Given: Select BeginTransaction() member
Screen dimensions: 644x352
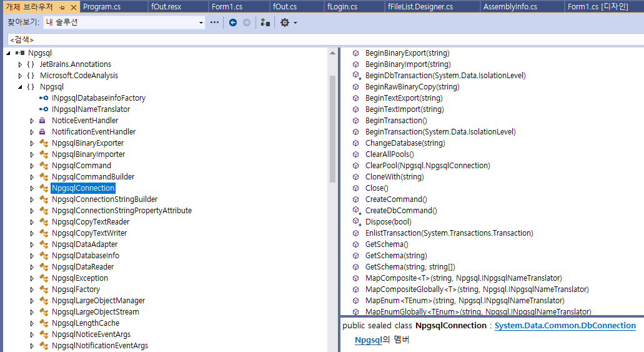Looking at the screenshot, I should (396, 121).
